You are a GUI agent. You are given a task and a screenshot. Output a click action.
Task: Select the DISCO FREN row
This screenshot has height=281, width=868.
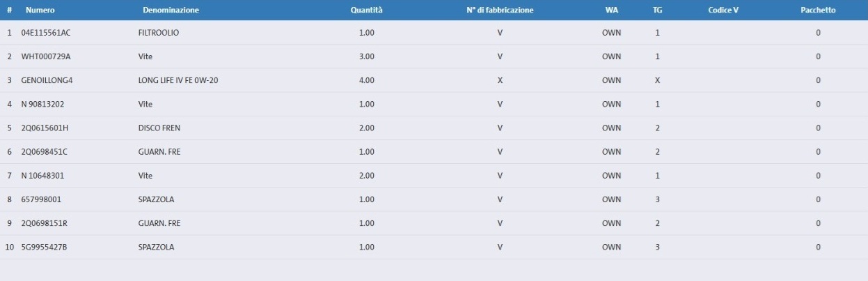coord(159,128)
